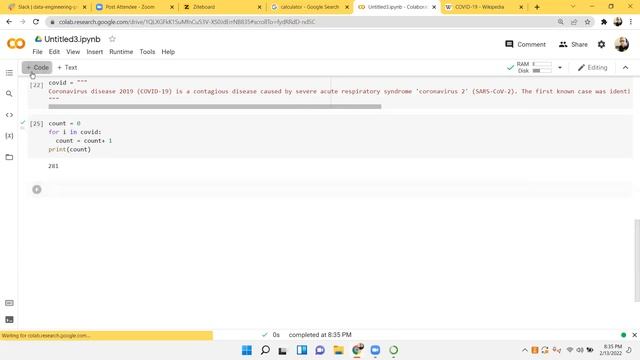Open a new browser tab
640x360 pixels.
(x=537, y=7)
